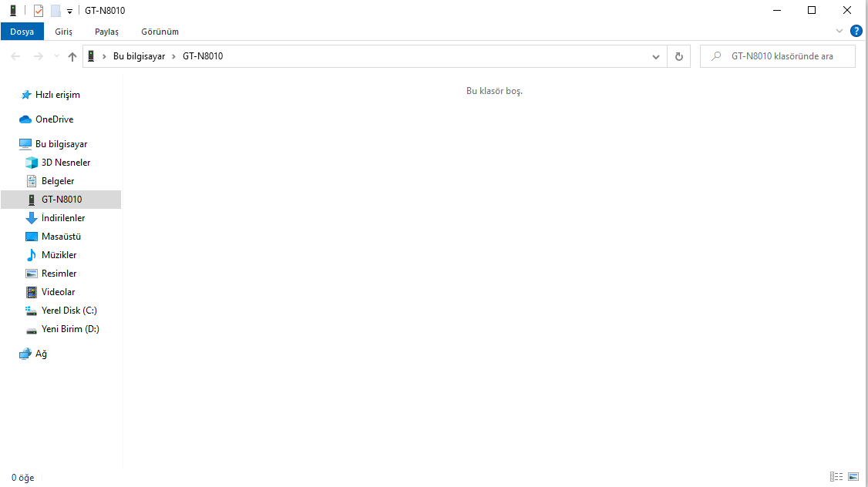Go up one folder level

(x=72, y=56)
